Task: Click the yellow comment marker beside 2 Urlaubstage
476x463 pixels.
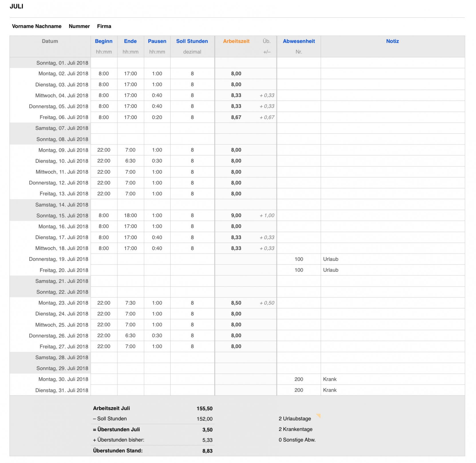Action: coord(318,416)
